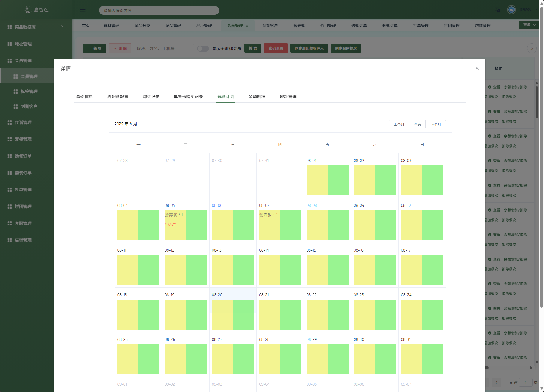Switch to the 余额明细 tab
Screen dimensions: 544x392
[x=257, y=97]
